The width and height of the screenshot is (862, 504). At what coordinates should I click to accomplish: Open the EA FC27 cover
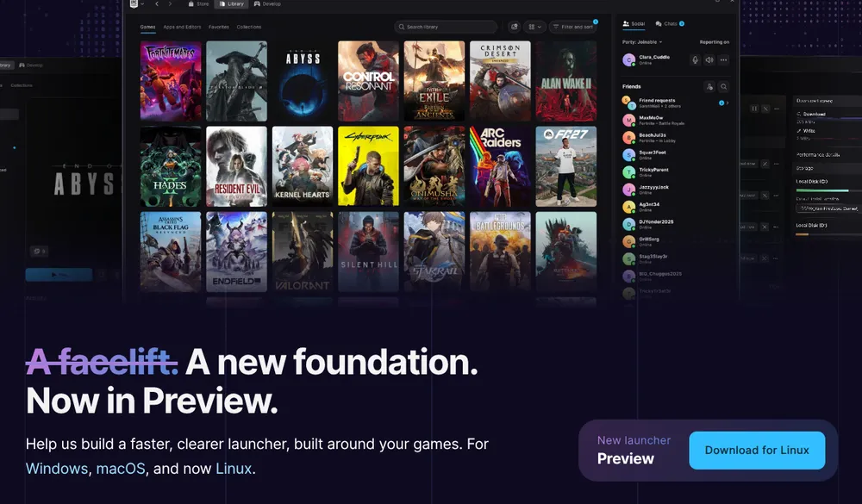[x=566, y=166]
